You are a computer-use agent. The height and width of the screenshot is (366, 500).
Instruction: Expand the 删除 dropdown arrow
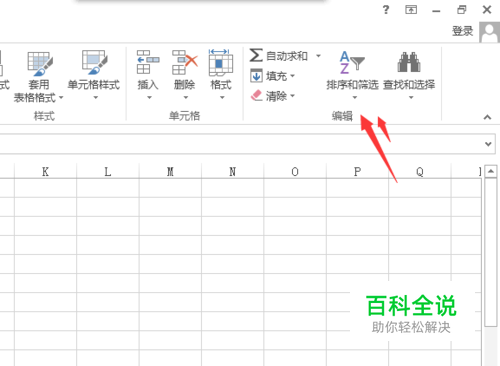(186, 98)
